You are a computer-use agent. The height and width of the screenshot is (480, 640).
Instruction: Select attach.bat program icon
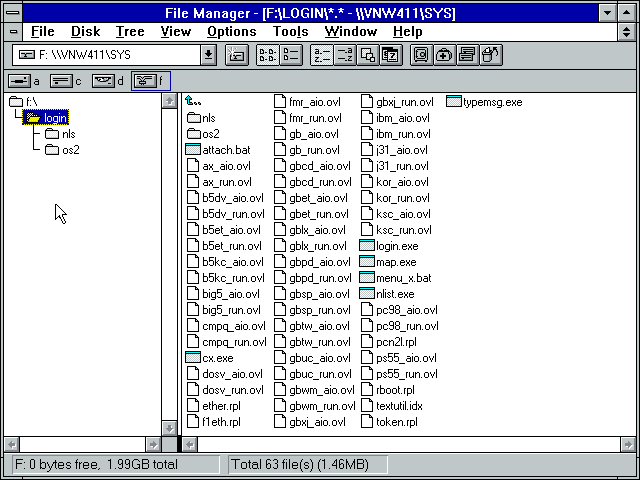[193, 149]
